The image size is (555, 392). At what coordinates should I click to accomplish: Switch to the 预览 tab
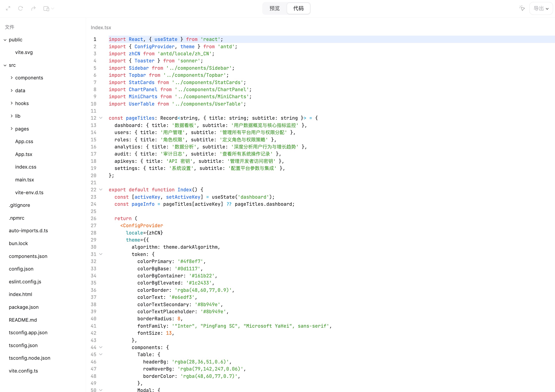coord(274,8)
